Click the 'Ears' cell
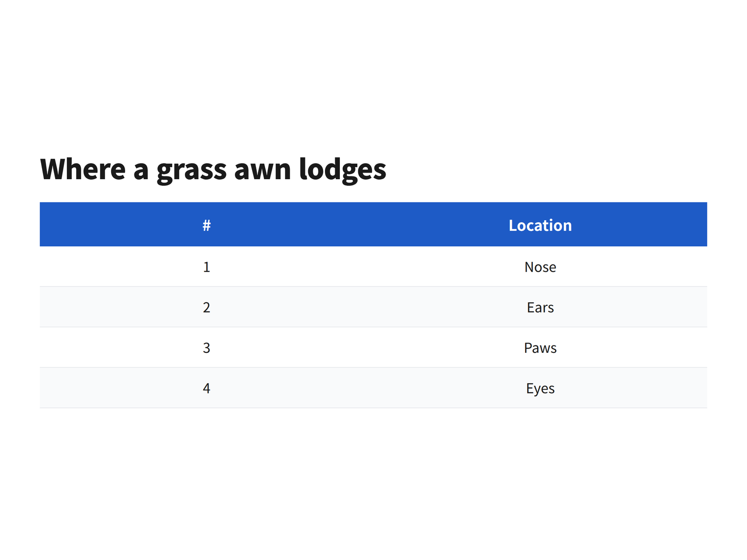The width and height of the screenshot is (747, 560). (x=540, y=308)
